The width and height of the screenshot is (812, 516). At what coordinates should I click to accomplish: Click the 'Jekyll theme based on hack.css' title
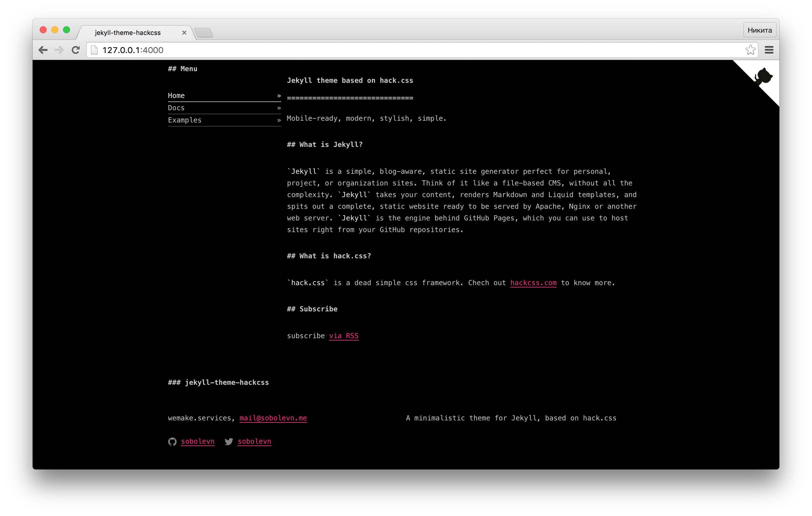(350, 80)
